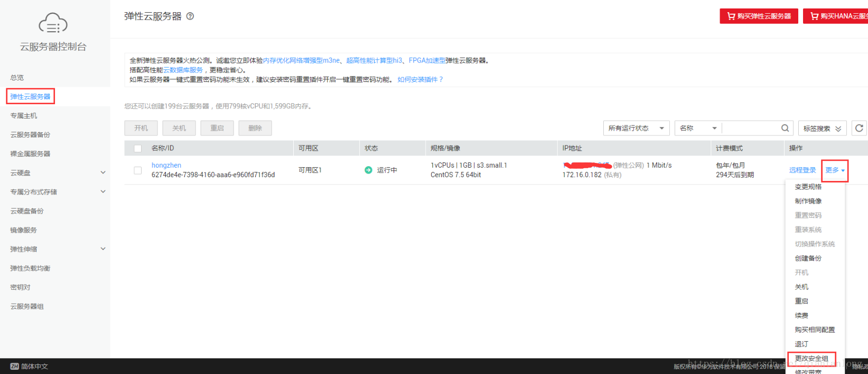Open the 云数据库服务 link
This screenshot has height=374, width=868.
(183, 70)
